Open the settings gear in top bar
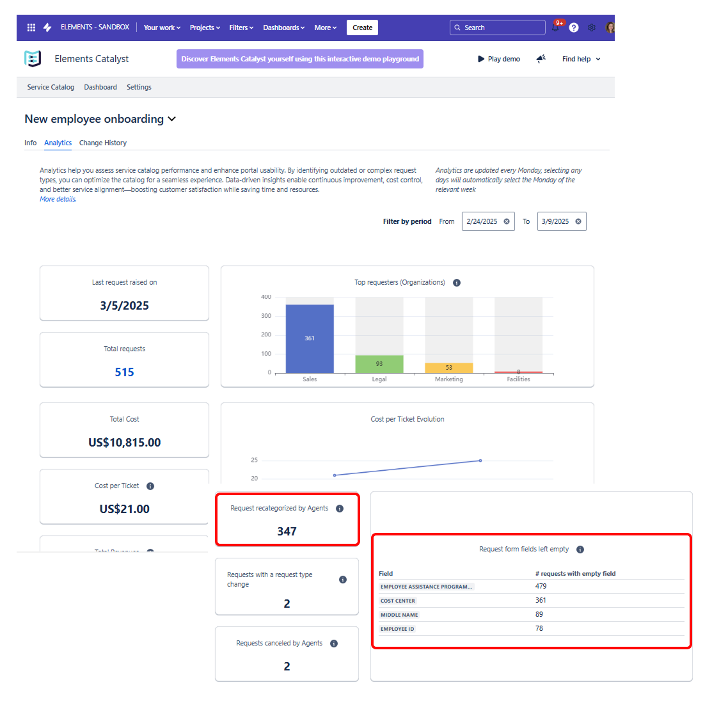The width and height of the screenshot is (728, 728). pyautogui.click(x=592, y=28)
